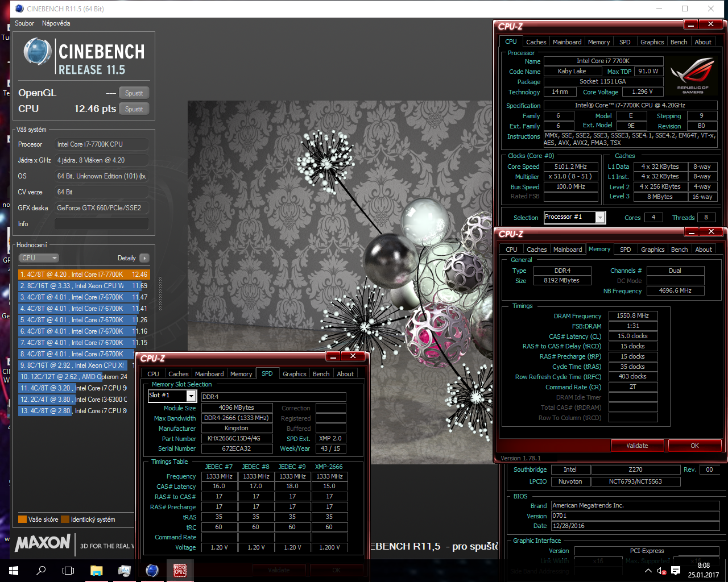Minimize the Cinebench window
Image resolution: width=728 pixels, height=582 pixels.
click(x=659, y=9)
